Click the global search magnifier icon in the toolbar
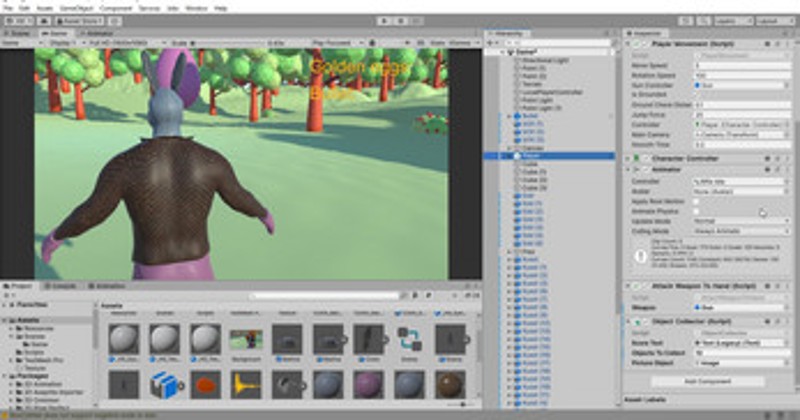The width and height of the screenshot is (800, 420). [x=704, y=21]
